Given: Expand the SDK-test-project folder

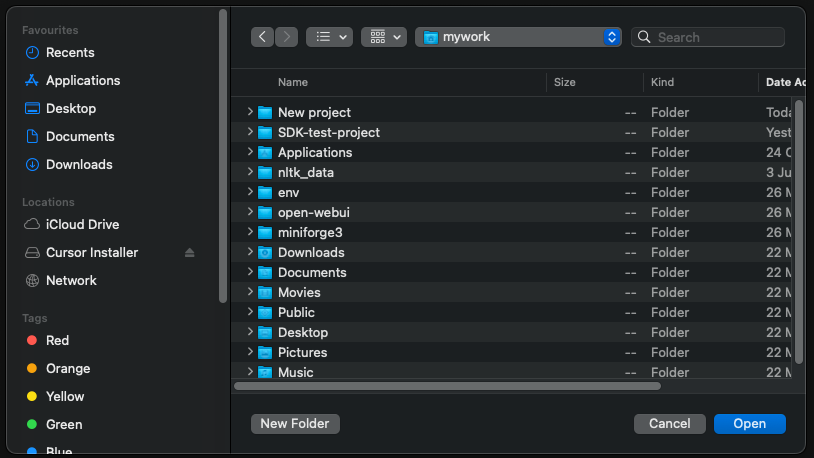Looking at the screenshot, I should click(250, 132).
